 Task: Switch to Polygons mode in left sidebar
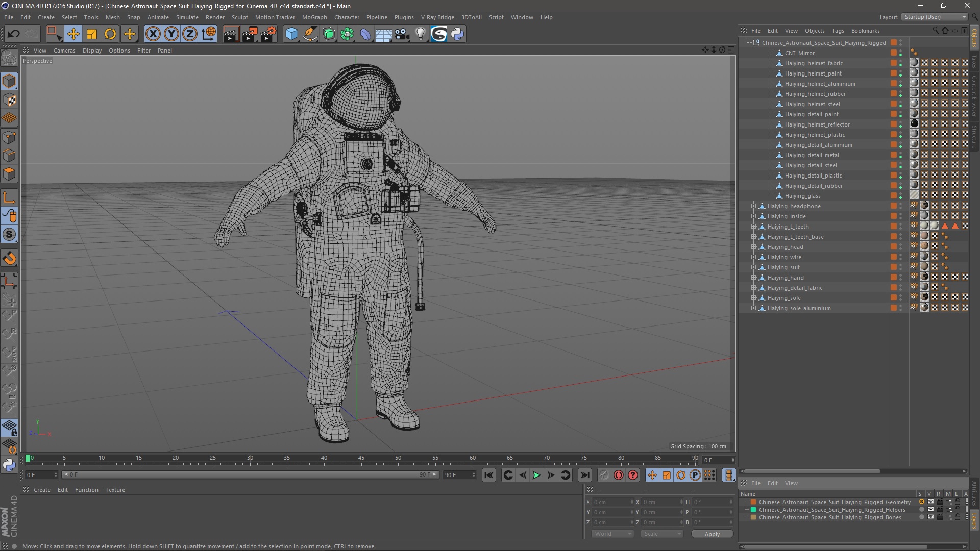point(9,174)
